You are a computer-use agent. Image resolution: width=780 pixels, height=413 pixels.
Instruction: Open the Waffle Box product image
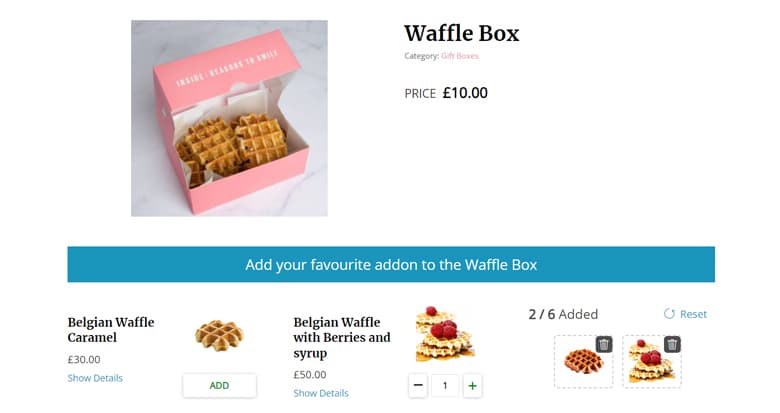point(229,118)
